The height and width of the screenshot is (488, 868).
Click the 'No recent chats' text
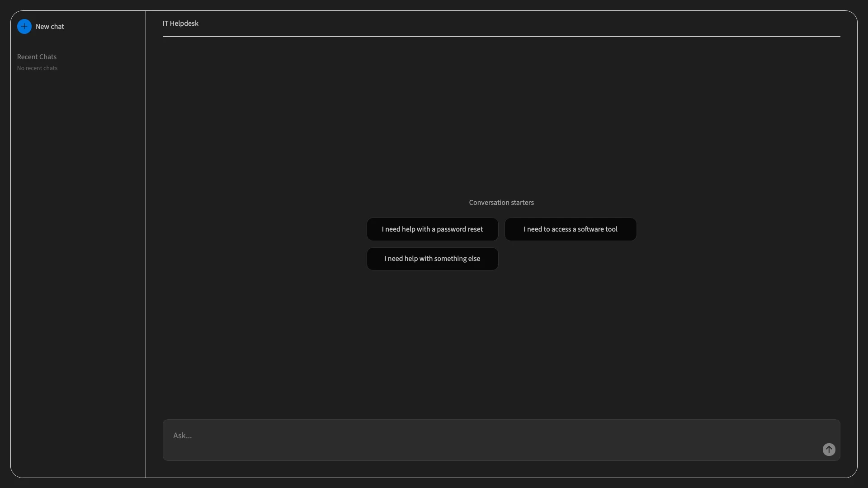click(37, 68)
